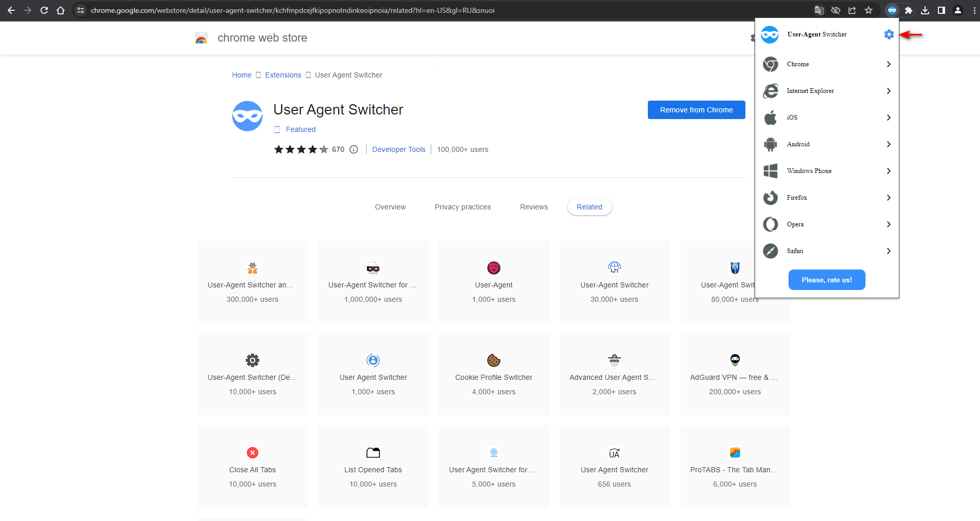The width and height of the screenshot is (980, 521).
Task: Go back to the previous page
Action: click(x=11, y=10)
